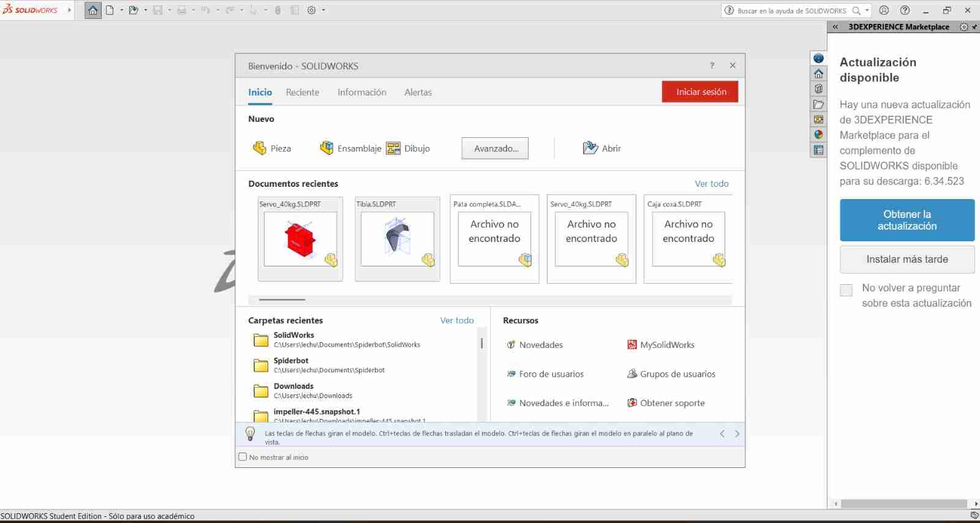980x523 pixels.
Task: Open the red Servo_40kg.SLDPRT thumbnail
Action: [300, 239]
